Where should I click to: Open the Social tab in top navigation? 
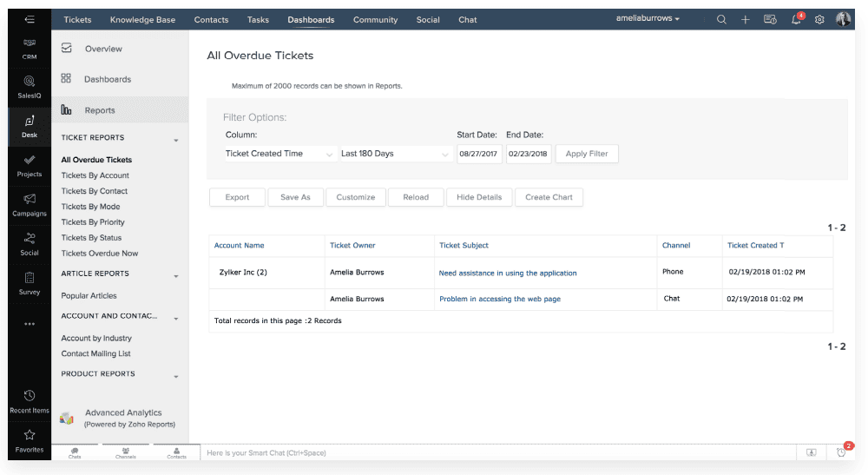coord(428,19)
